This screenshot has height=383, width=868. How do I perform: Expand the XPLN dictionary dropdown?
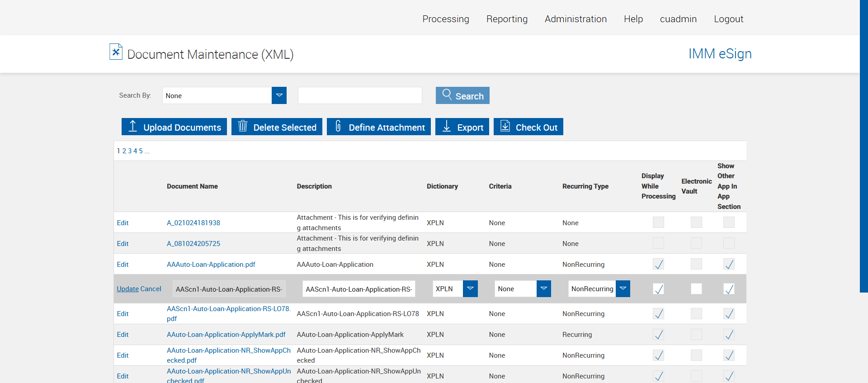(x=470, y=288)
